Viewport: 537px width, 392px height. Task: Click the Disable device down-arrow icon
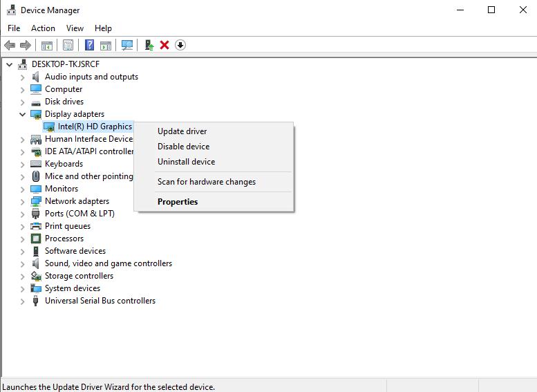pos(180,45)
